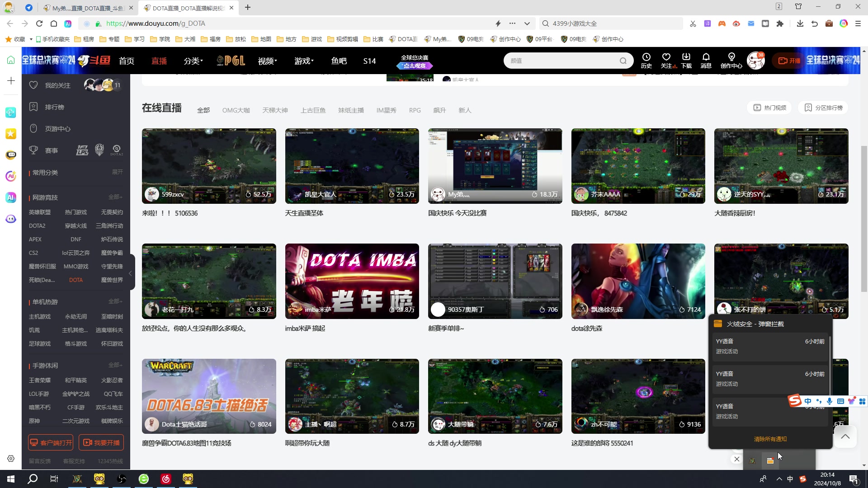Go to 直播 in the top navigation
The height and width of the screenshot is (488, 868).
159,61
